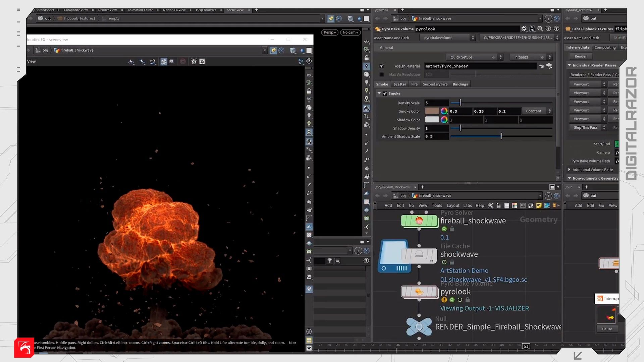Enable the Max Vis Resolution checkbox
Screen dimensions: 644x362
tap(382, 74)
